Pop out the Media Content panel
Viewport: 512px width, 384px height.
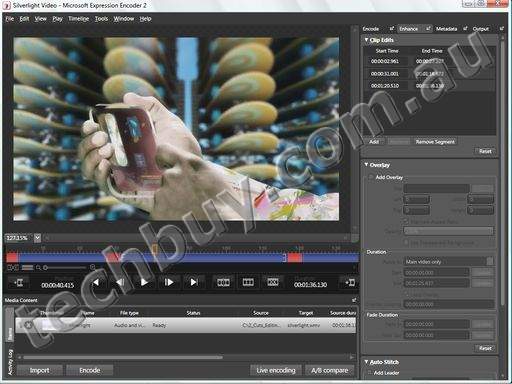pyautogui.click(x=354, y=300)
